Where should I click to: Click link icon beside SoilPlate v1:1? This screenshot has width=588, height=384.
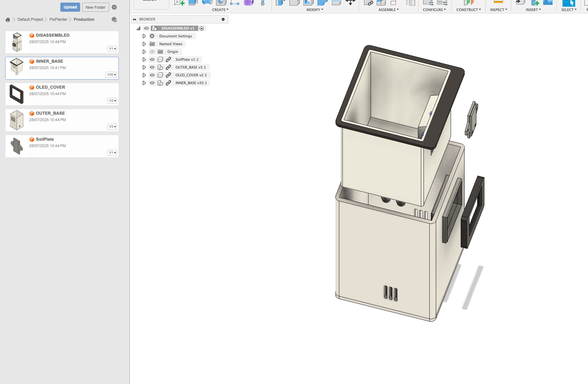pos(168,59)
